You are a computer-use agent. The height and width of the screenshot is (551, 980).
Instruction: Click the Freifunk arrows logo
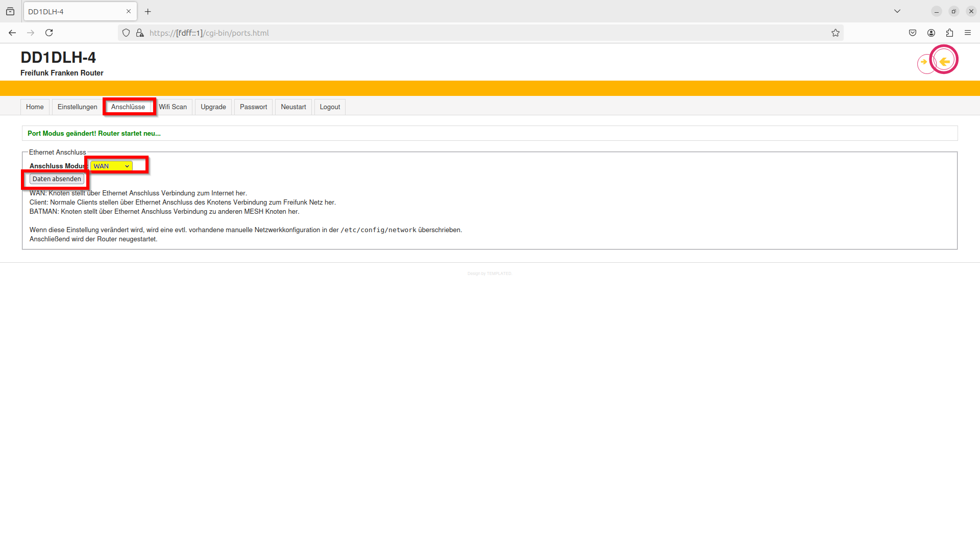(937, 61)
